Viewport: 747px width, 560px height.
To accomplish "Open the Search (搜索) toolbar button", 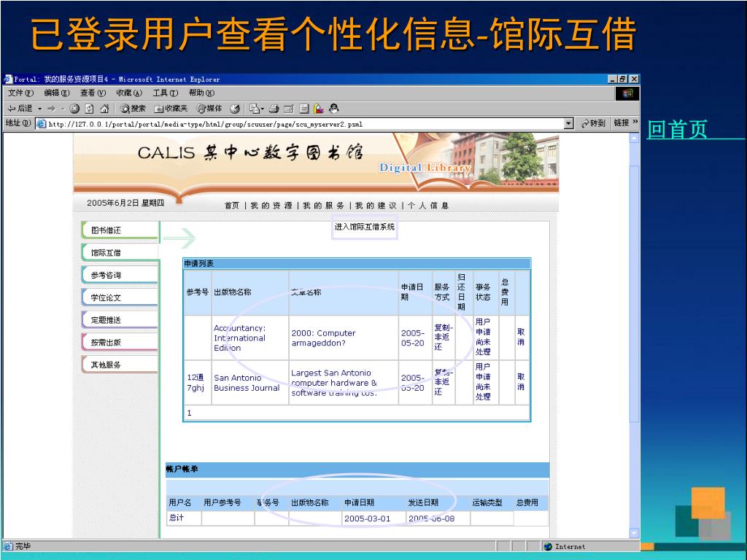I will tap(133, 109).
